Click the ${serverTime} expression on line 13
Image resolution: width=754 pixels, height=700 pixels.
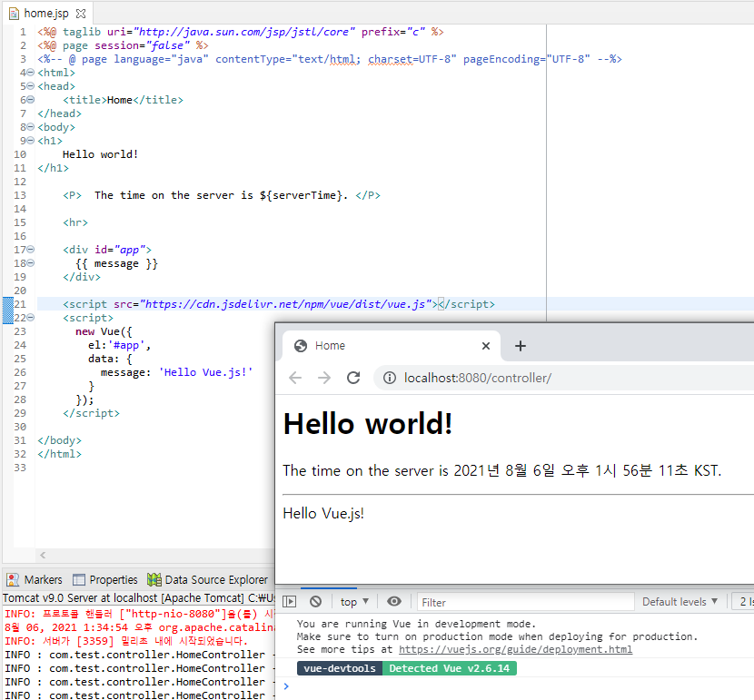tap(301, 195)
